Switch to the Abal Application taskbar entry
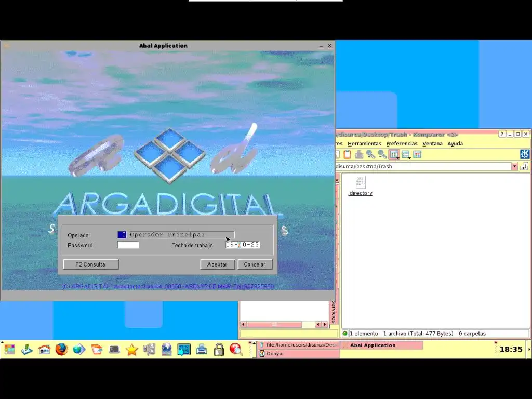532x399 pixels. (x=381, y=345)
